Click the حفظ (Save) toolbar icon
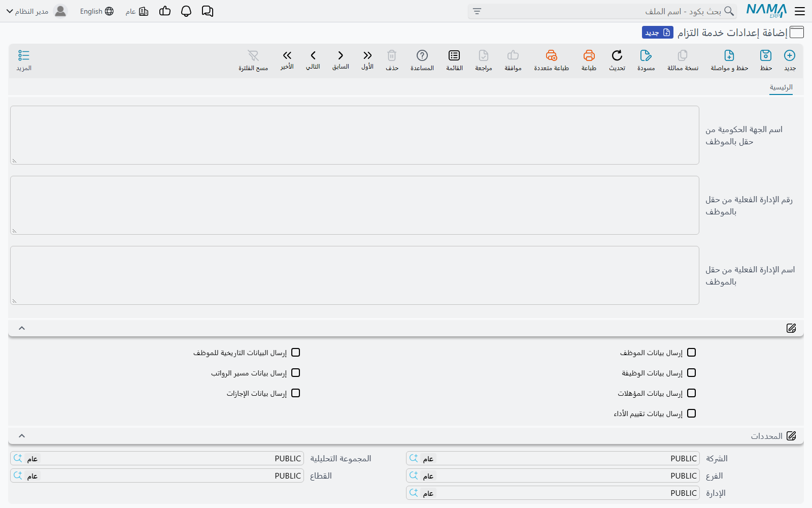812x508 pixels. (x=766, y=56)
